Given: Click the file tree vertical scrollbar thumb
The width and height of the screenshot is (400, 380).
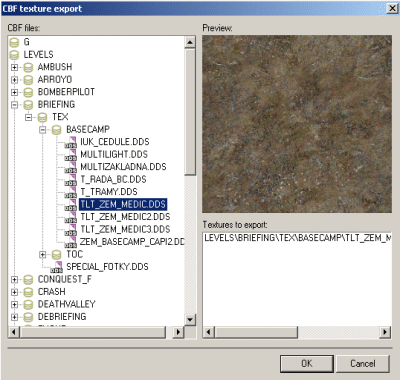Looking at the screenshot, I should (x=190, y=112).
